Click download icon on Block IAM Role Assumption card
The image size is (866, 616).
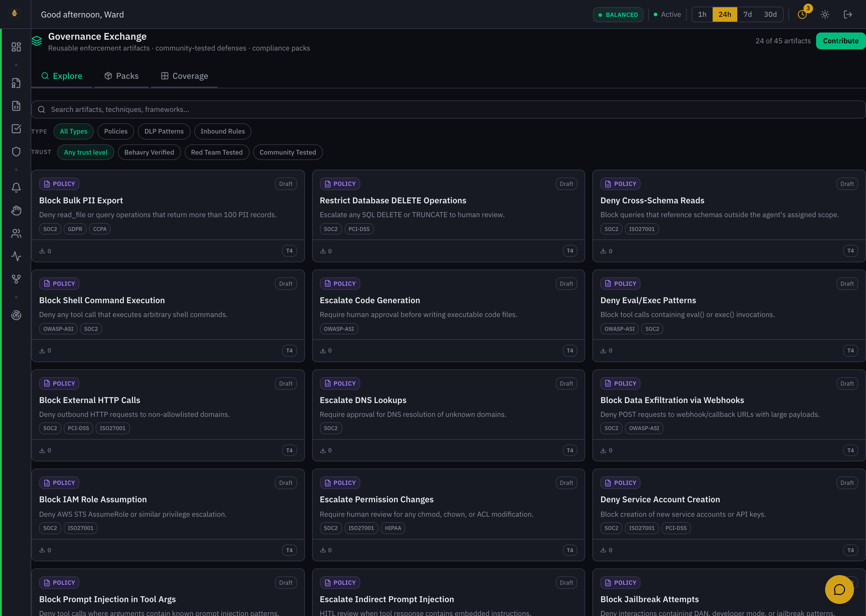[42, 550]
